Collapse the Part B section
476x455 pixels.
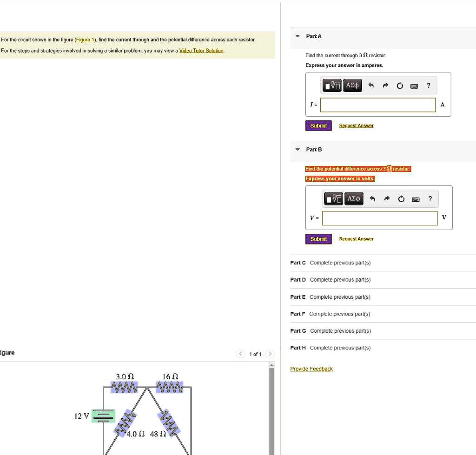click(297, 150)
